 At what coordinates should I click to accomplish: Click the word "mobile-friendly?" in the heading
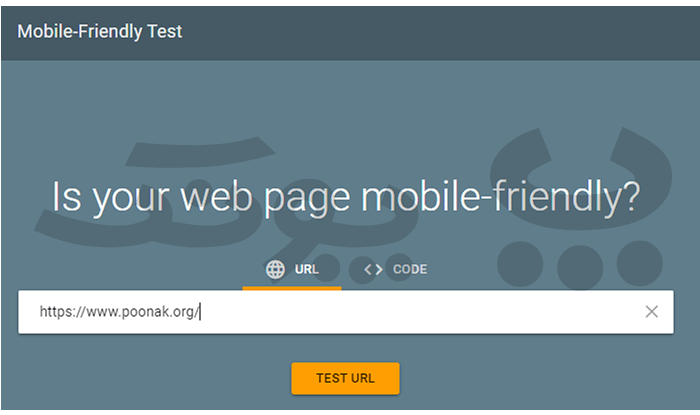(x=500, y=198)
